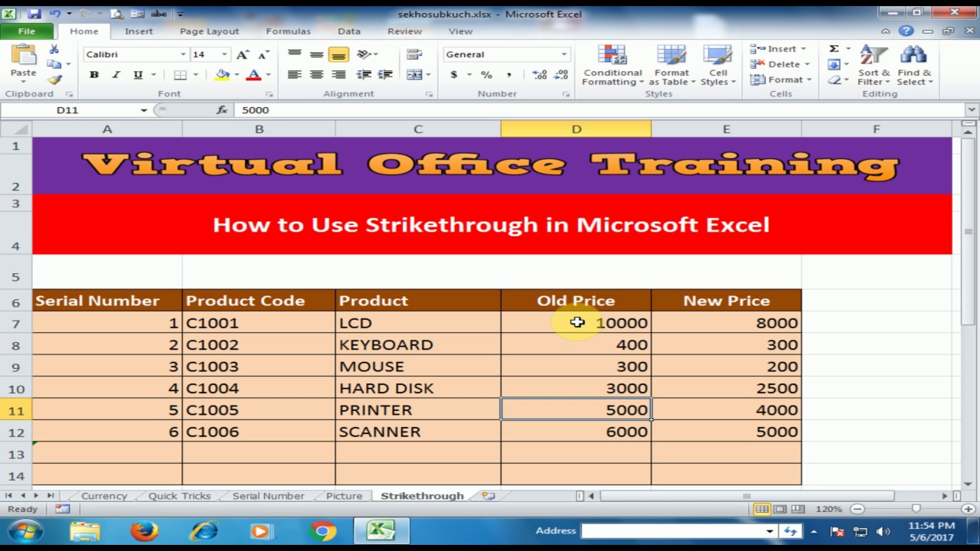Screen dimensions: 980x551
Task: Select Normal view button in status bar
Action: pyautogui.click(x=762, y=509)
